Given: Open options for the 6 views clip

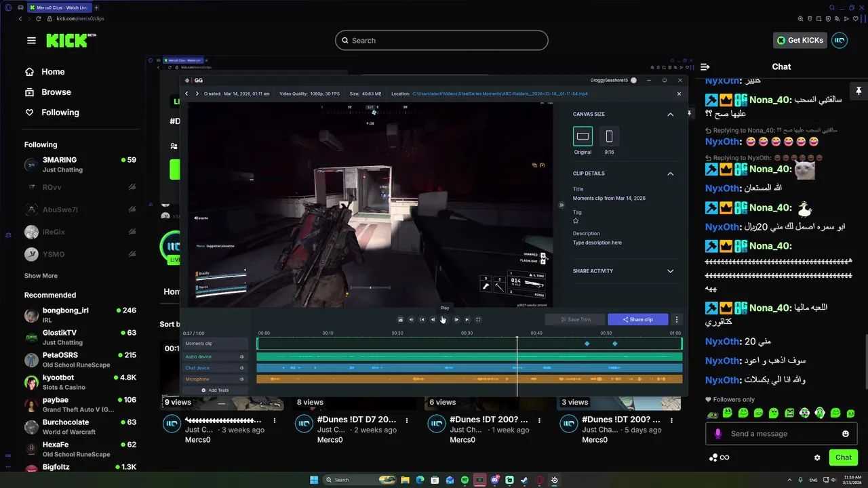Looking at the screenshot, I should [x=539, y=421].
